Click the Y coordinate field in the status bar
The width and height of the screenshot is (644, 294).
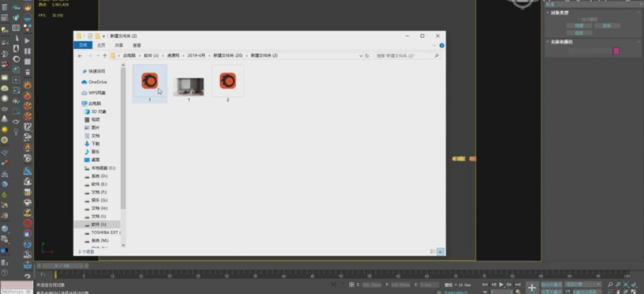pyautogui.click(x=400, y=285)
